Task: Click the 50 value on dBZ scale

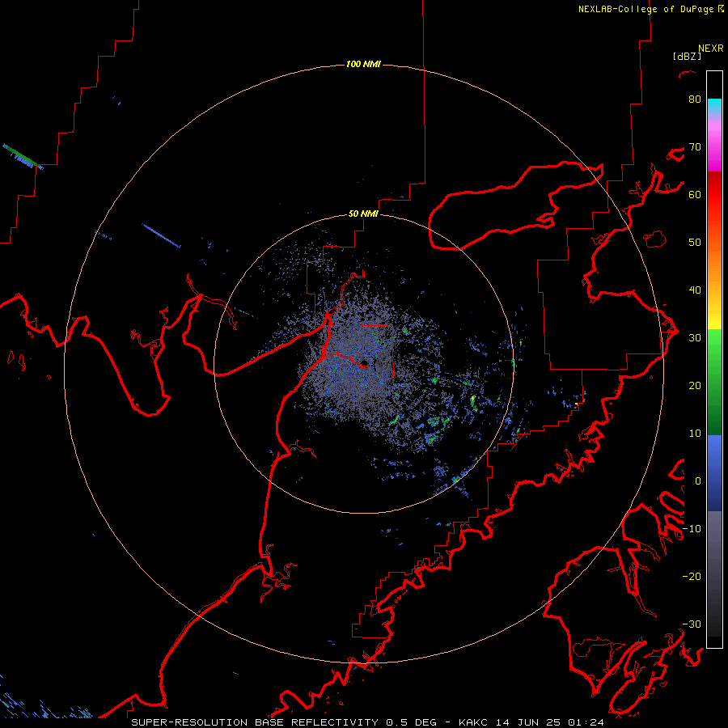Action: click(695, 243)
